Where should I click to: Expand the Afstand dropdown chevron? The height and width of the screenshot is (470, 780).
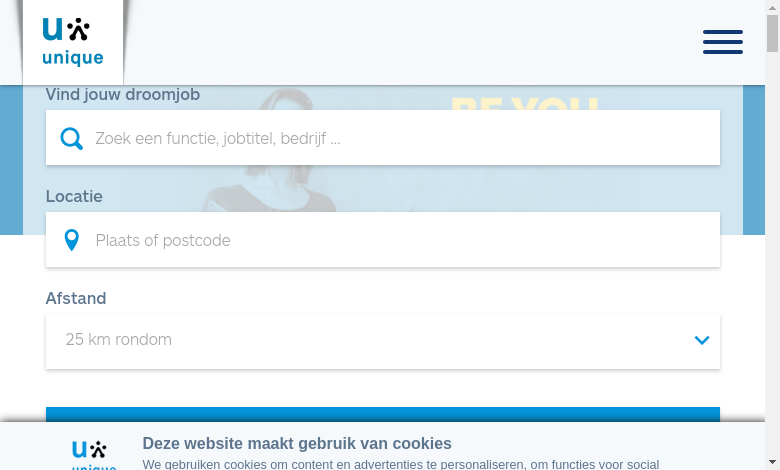point(701,340)
